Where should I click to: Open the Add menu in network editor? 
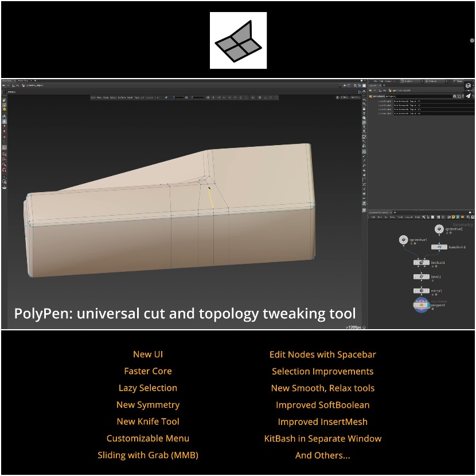tap(373, 217)
